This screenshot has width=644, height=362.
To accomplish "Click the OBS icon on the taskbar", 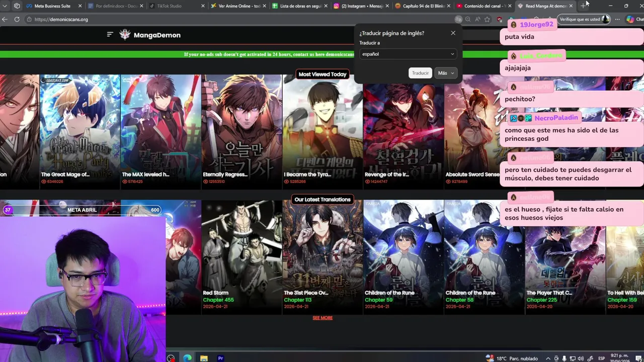I will [171, 358].
